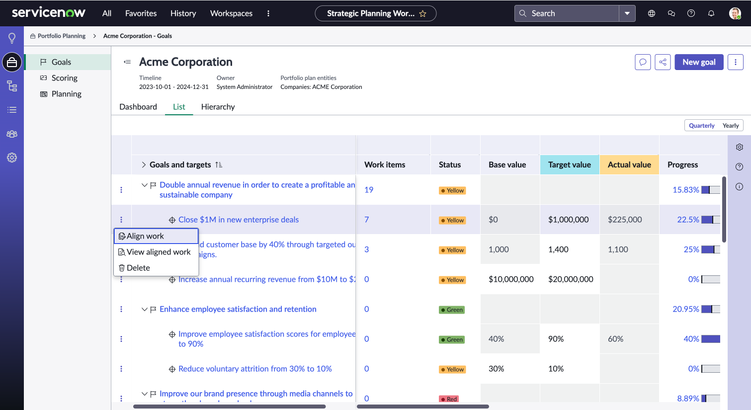Select Goals in side navigation

click(68, 62)
